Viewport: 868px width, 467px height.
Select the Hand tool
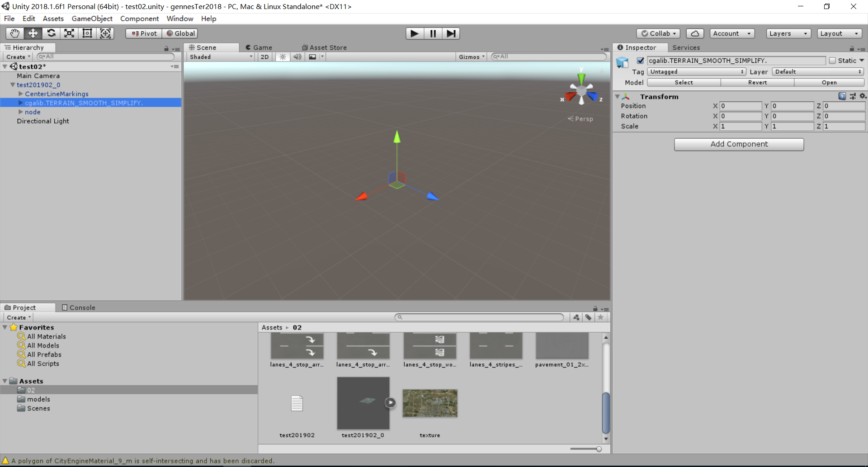[15, 33]
